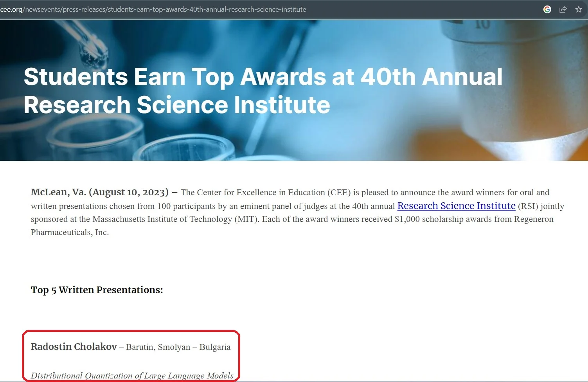Click the 'Top 5 Written Presentations:' heading

[x=97, y=290]
